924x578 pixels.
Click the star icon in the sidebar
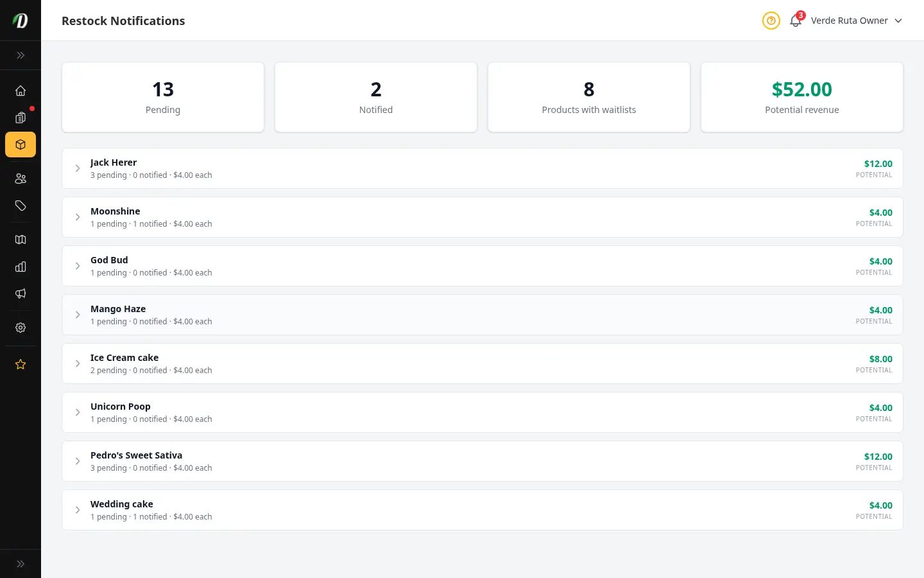(x=21, y=364)
